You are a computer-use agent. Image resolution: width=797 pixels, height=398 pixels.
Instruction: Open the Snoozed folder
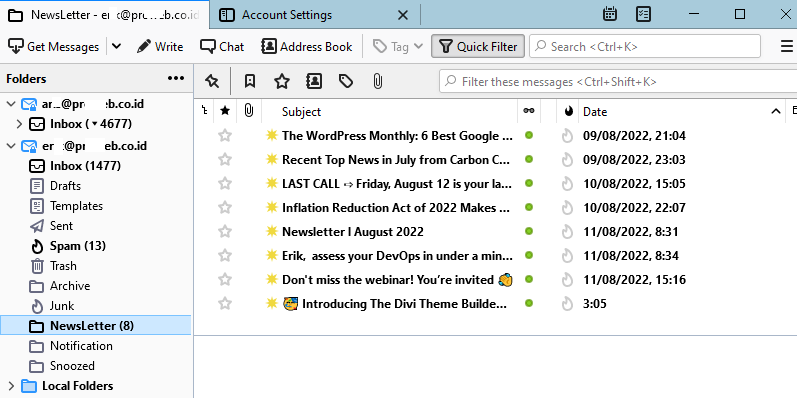[x=72, y=366]
